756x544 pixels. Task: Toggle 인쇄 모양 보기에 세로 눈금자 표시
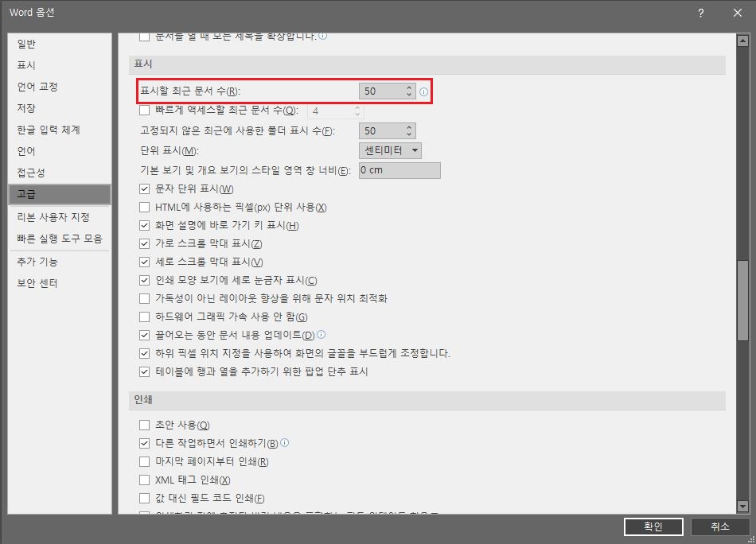[x=144, y=281]
